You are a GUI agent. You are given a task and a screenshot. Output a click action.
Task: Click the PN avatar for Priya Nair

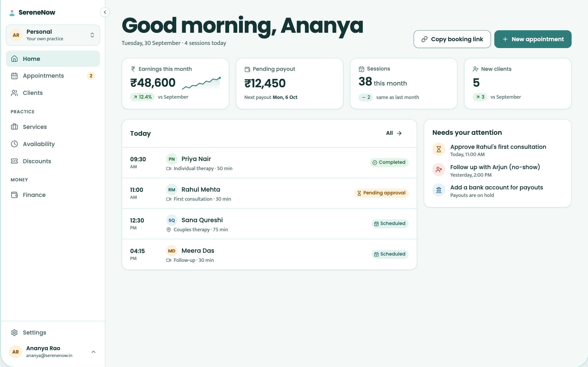pos(172,159)
